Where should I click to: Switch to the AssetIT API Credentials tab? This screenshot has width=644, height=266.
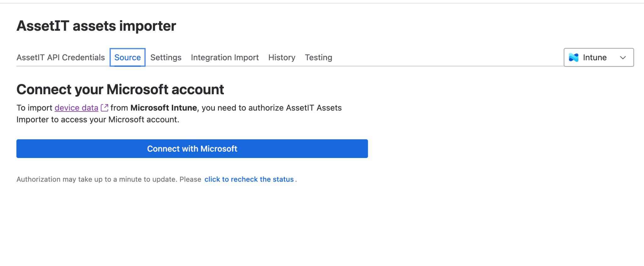coord(61,57)
